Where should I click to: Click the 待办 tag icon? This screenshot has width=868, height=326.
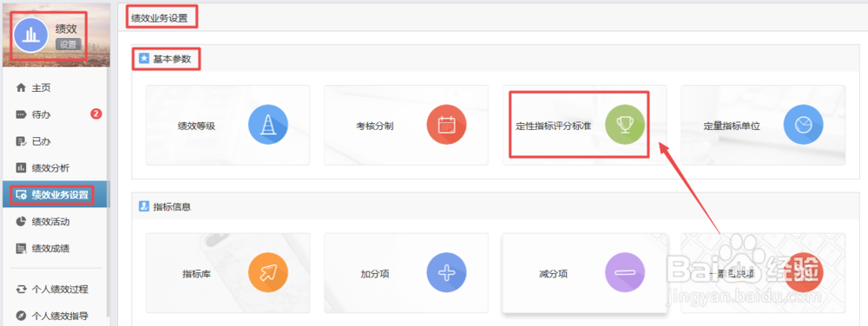pos(21,114)
